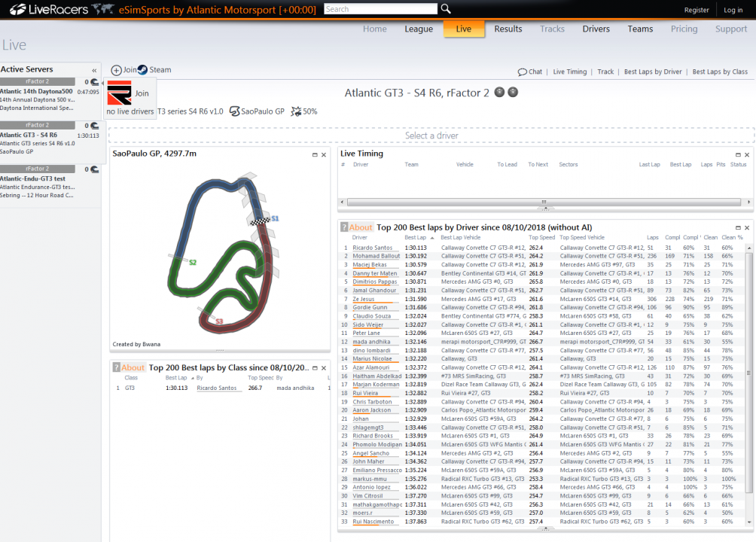Open the Home tab

point(375,29)
